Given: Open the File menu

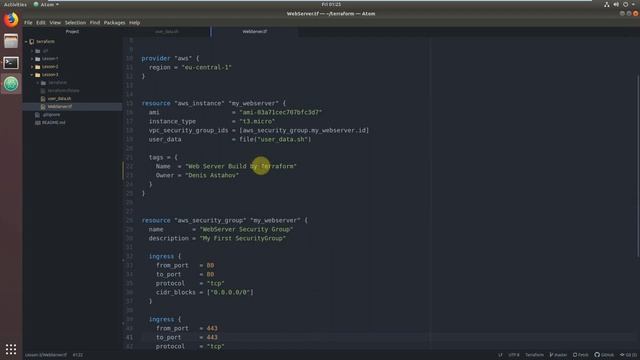Looking at the screenshot, I should 28,23.
